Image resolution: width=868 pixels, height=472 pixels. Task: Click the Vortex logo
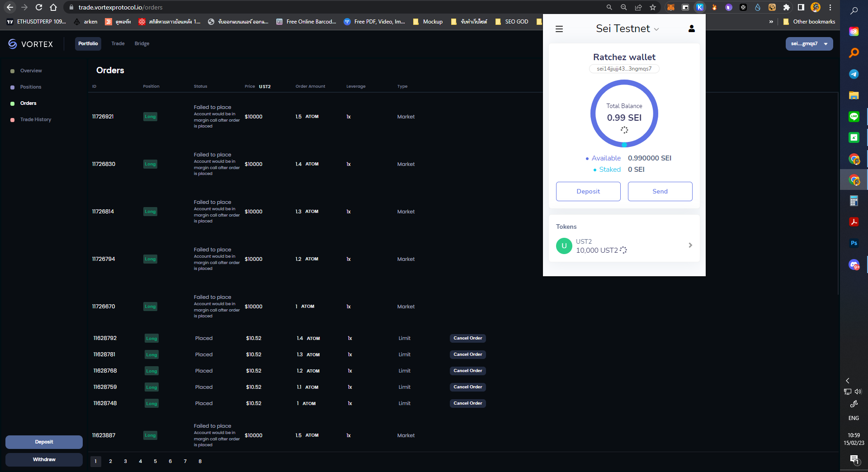31,44
